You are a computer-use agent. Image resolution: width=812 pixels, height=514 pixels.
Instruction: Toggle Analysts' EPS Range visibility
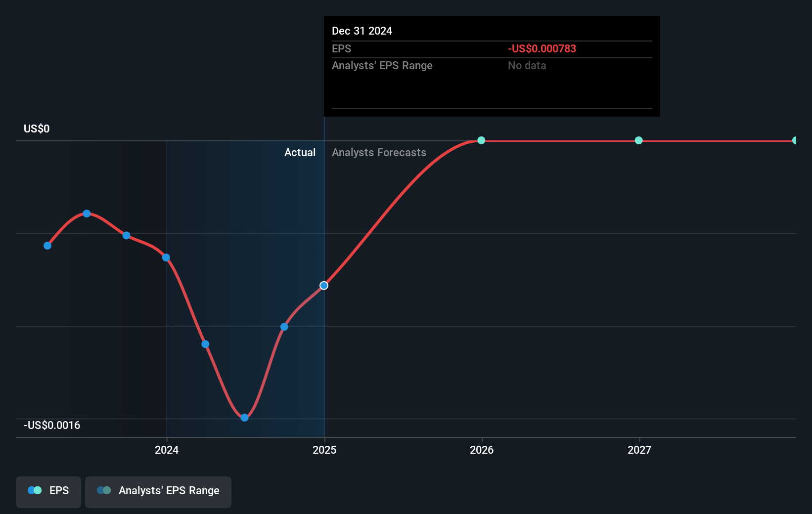158,492
